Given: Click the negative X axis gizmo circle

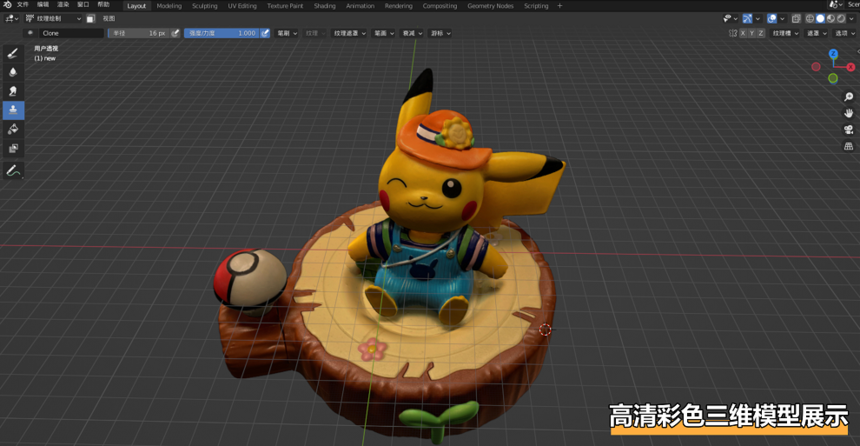Looking at the screenshot, I should (816, 67).
